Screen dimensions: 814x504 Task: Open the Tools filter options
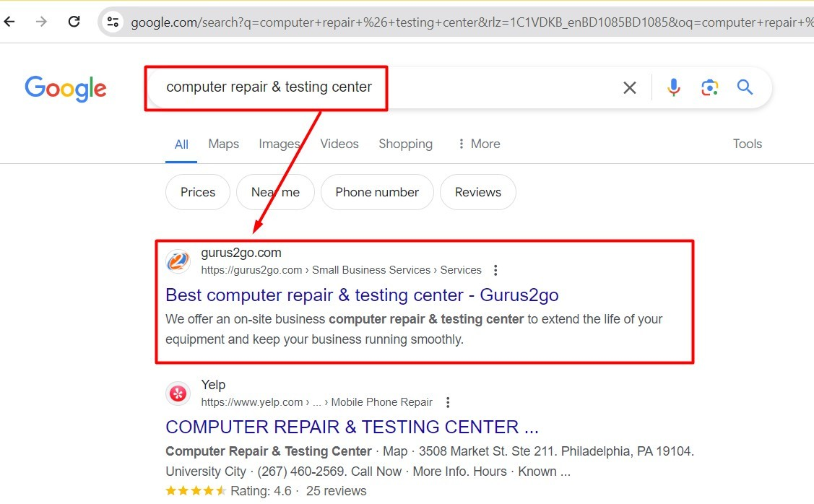747,144
